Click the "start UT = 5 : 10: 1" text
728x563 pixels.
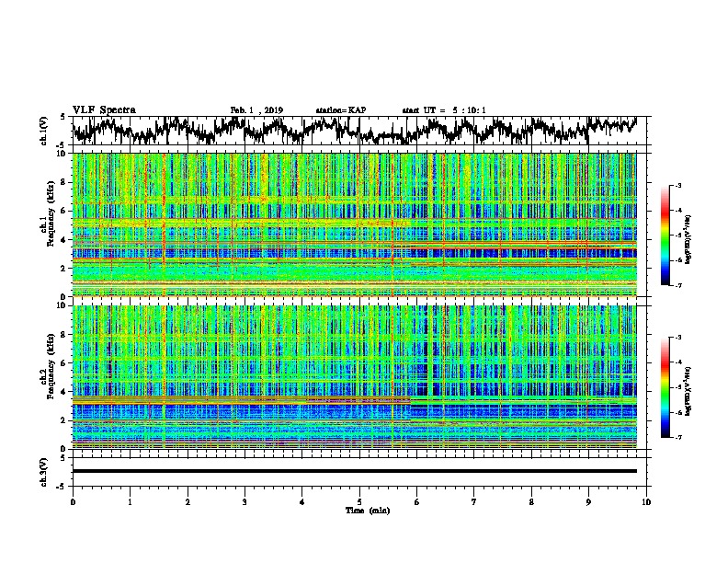click(444, 110)
